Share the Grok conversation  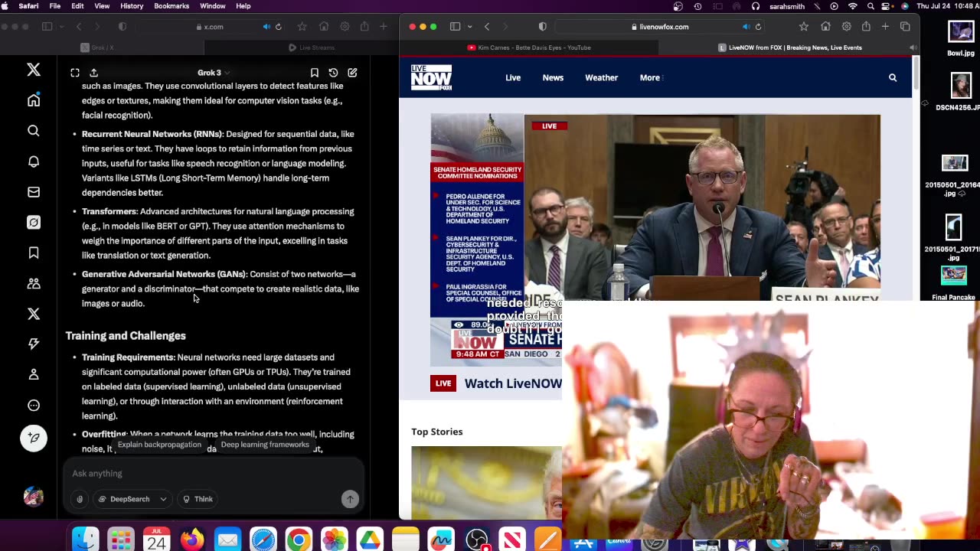tap(93, 73)
